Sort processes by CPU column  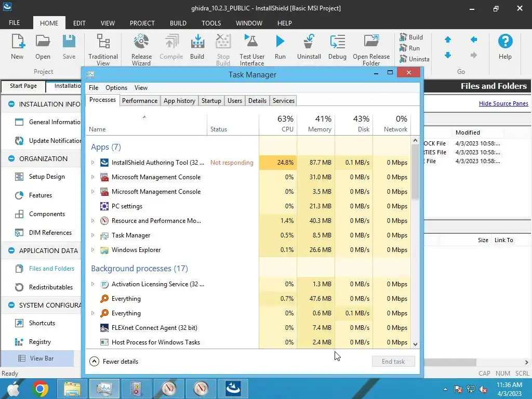278,124
